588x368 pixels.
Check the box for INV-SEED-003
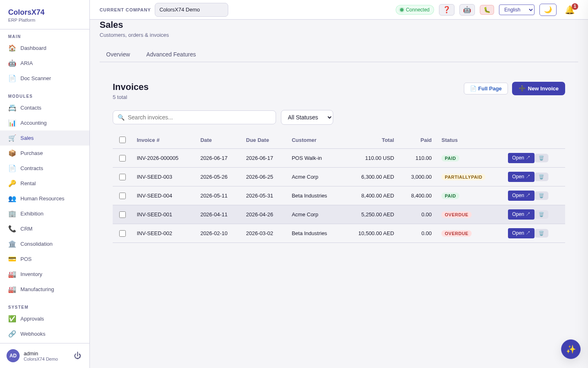122,177
